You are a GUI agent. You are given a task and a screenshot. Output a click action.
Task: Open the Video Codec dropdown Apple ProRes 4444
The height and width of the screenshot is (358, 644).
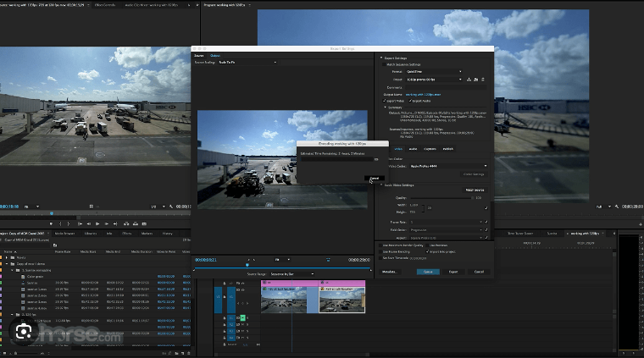click(x=446, y=166)
